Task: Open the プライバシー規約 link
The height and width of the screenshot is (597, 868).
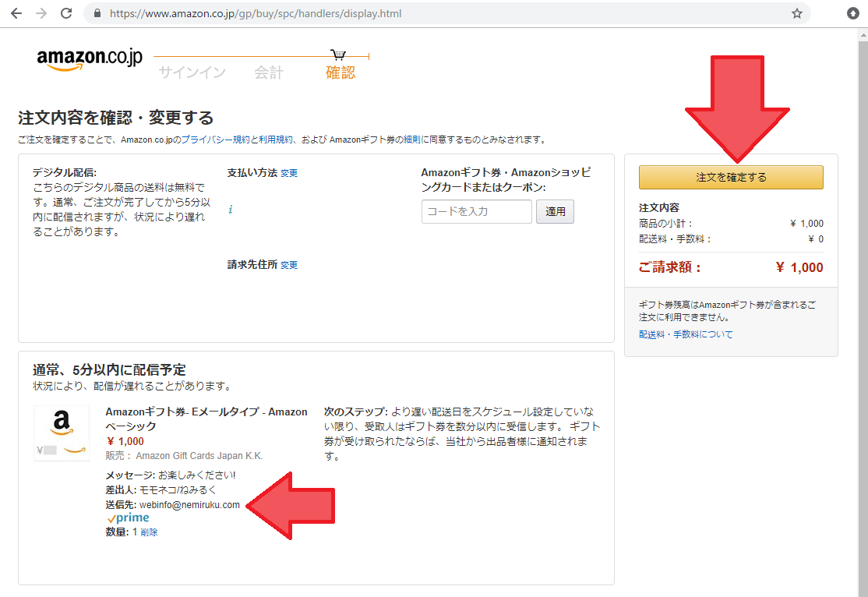Action: (215, 140)
